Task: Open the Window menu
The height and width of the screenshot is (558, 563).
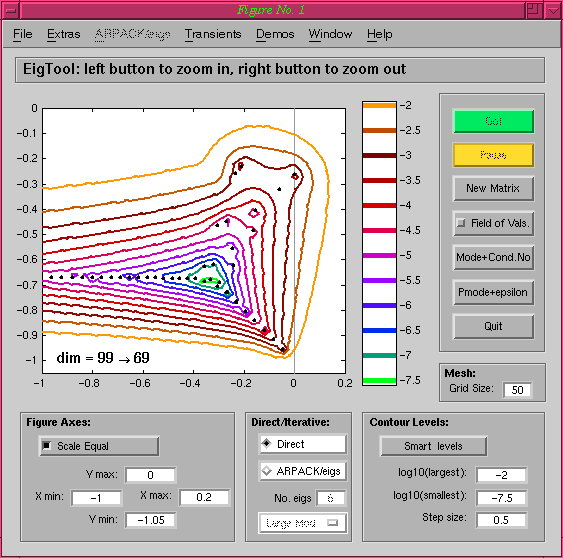Action: pos(330,34)
